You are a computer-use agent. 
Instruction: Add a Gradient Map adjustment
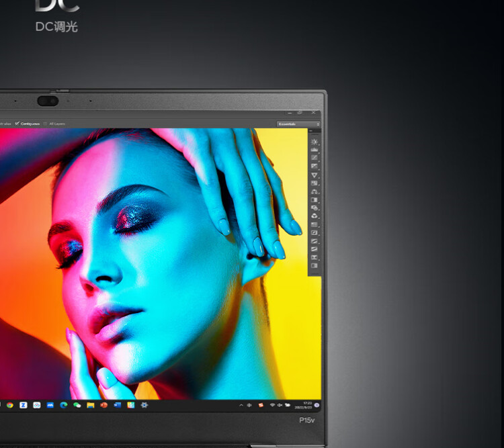click(x=314, y=266)
